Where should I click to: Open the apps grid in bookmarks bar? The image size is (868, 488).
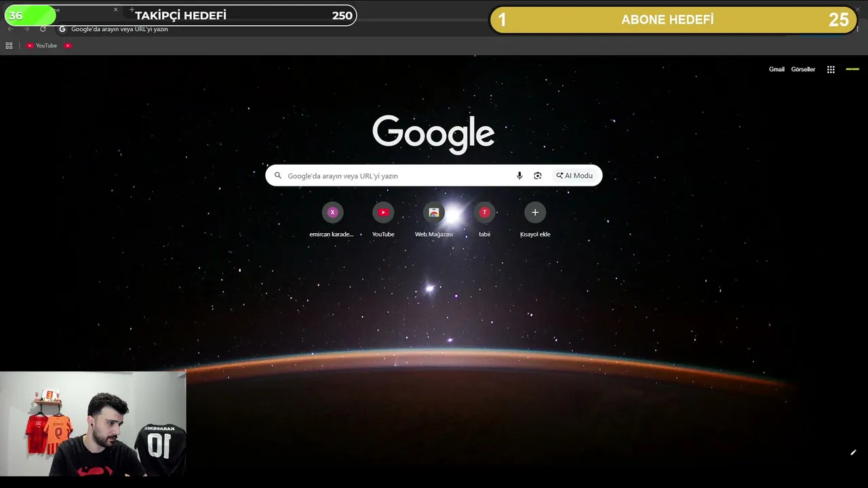point(9,45)
